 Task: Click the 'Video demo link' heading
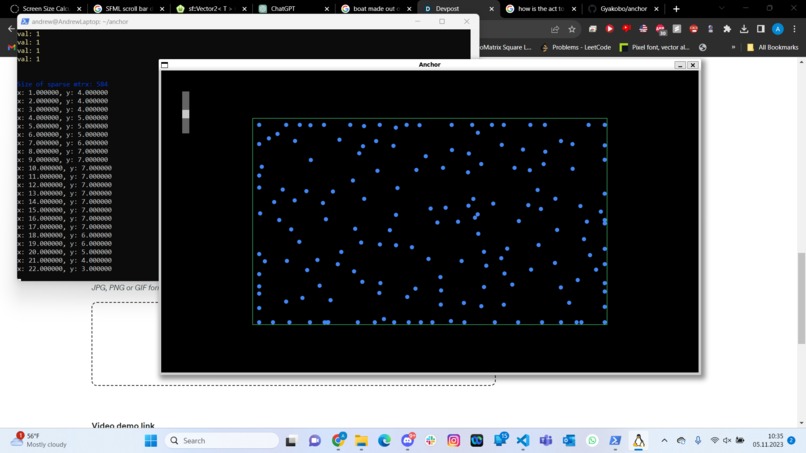[123, 425]
